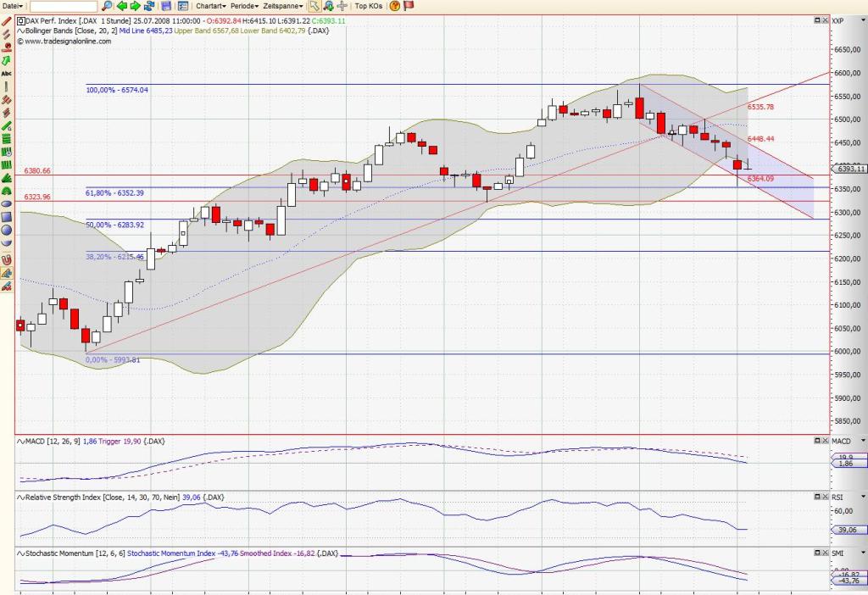Expand the XXP price axis dropdown arrow
868x595 pixels.
pyautogui.click(x=862, y=20)
